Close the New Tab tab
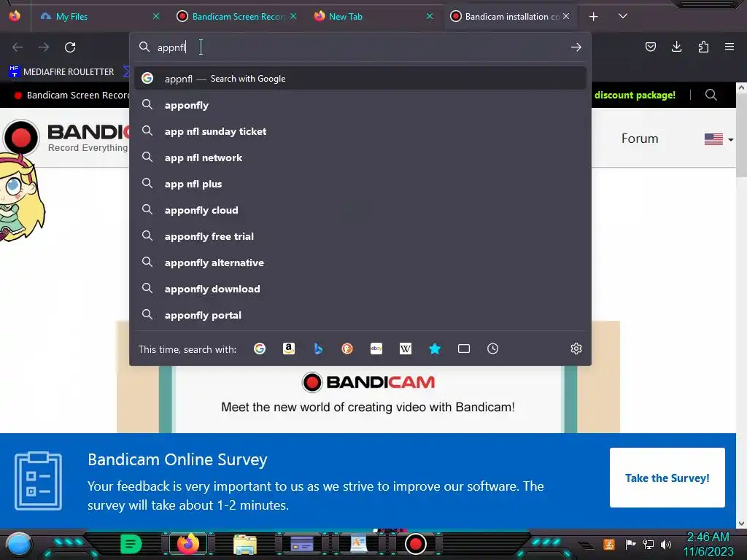The width and height of the screenshot is (747, 560). [x=430, y=16]
